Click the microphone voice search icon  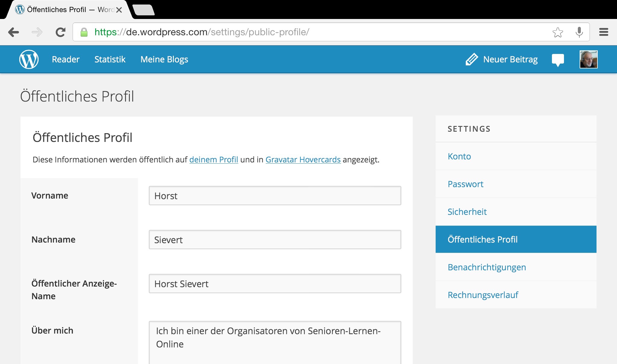pyautogui.click(x=579, y=32)
